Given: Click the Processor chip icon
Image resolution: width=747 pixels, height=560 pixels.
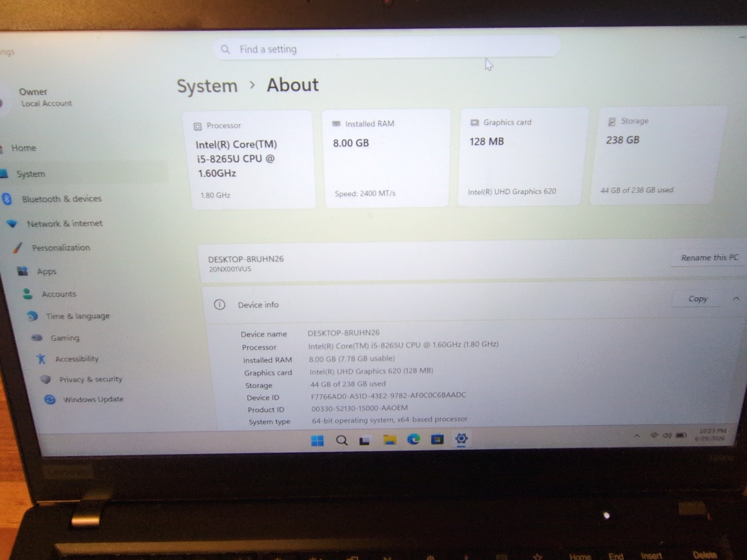Looking at the screenshot, I should click(x=197, y=126).
